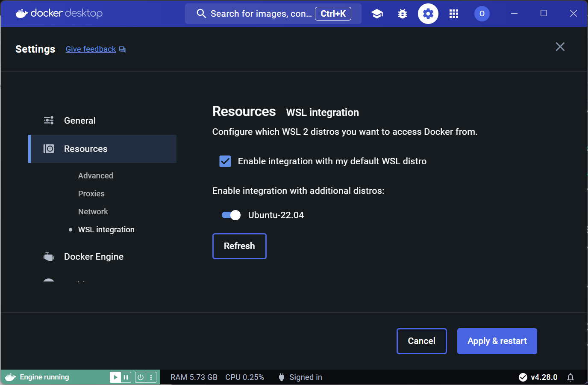Click the search images and containers field
The height and width of the screenshot is (385, 588).
[273, 14]
